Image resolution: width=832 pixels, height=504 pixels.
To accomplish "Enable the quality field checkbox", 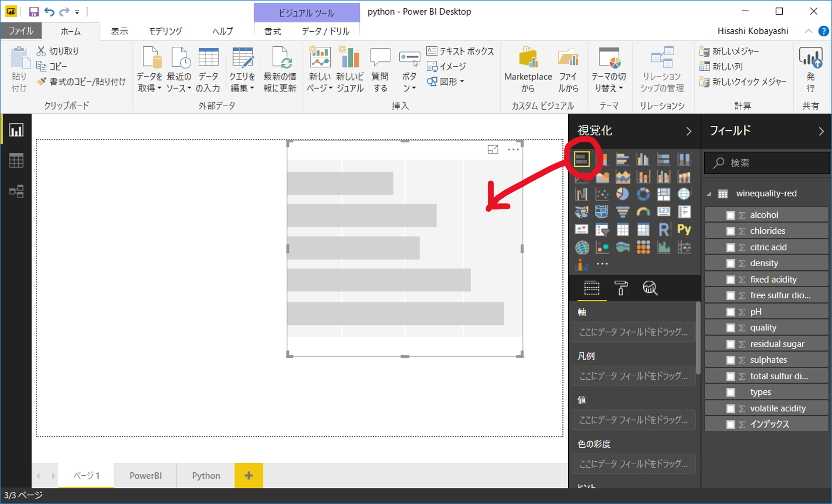I will pyautogui.click(x=731, y=327).
